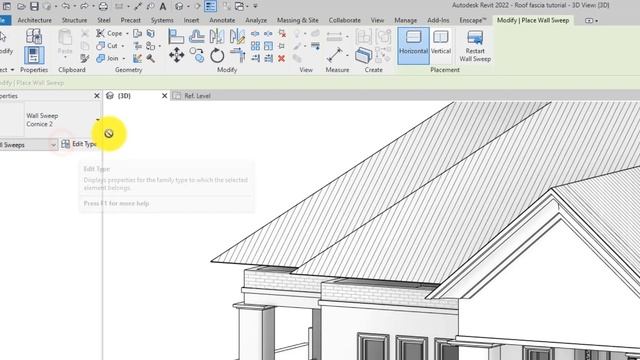
Task: Click the Match Type Properties paintbrush icon
Action: coord(84,58)
